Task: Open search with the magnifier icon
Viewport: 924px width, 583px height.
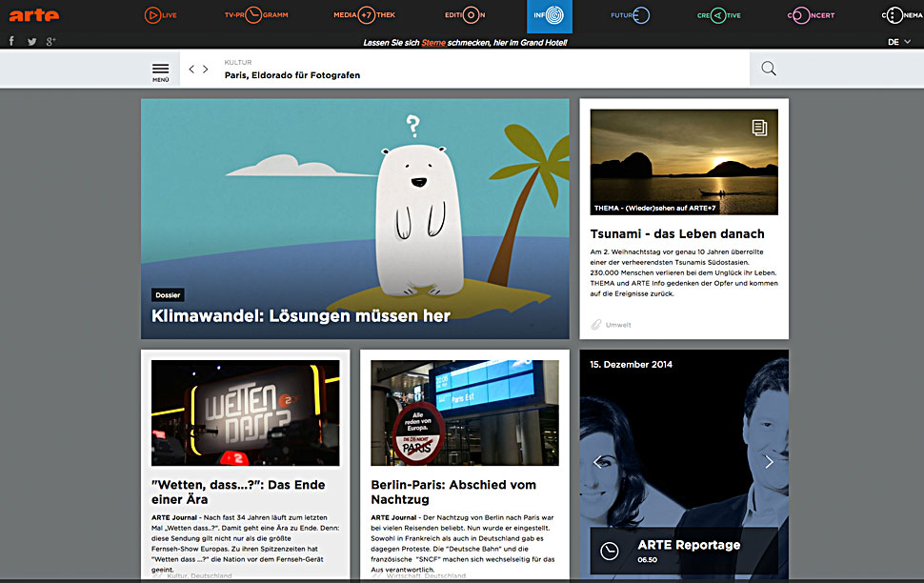Action: coord(769,69)
